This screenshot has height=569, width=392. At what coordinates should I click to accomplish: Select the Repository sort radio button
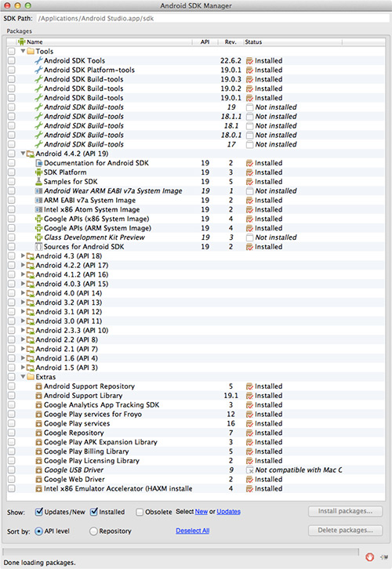pyautogui.click(x=93, y=531)
